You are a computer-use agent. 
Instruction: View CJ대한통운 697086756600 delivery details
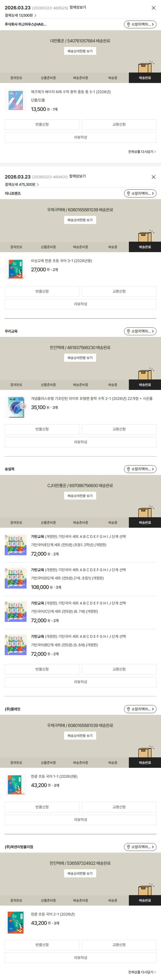(x=80, y=496)
